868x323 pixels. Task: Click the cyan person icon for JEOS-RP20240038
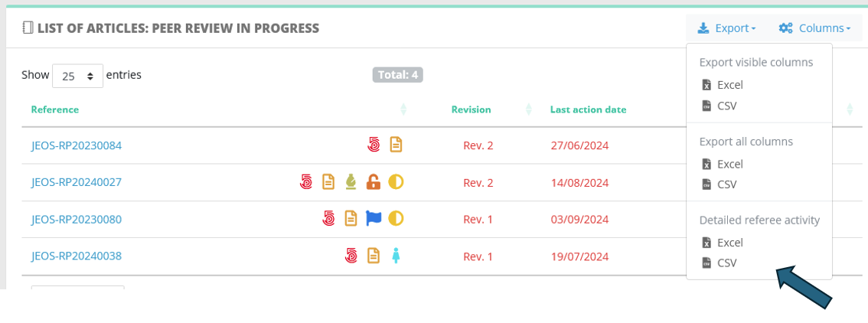(396, 256)
